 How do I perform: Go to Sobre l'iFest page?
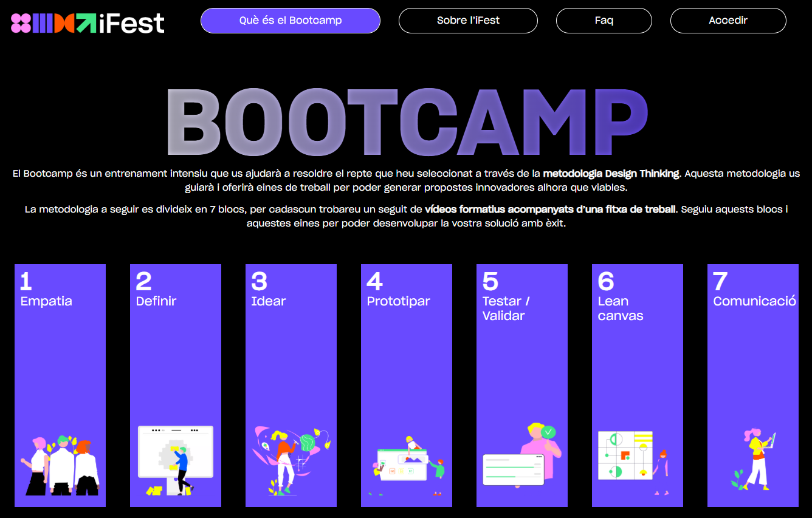[x=468, y=21]
